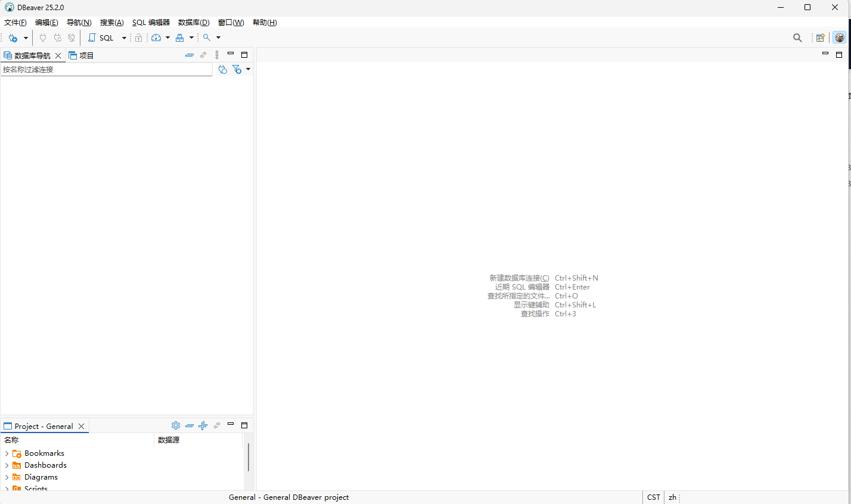Expand the Diagrams tree node

coord(7,477)
